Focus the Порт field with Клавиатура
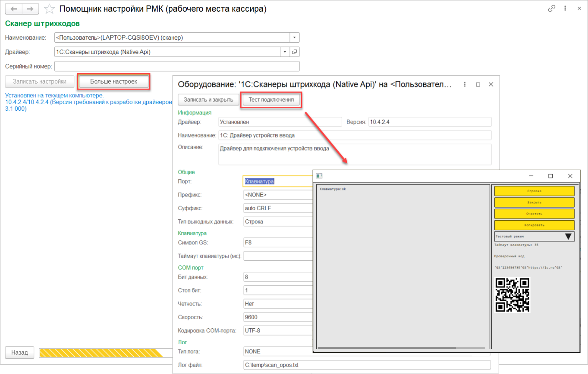Viewport: 588px width, 374px height. tap(278, 181)
